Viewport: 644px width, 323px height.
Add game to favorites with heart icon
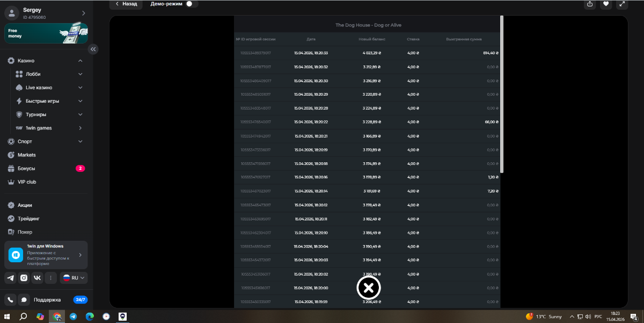click(x=606, y=4)
